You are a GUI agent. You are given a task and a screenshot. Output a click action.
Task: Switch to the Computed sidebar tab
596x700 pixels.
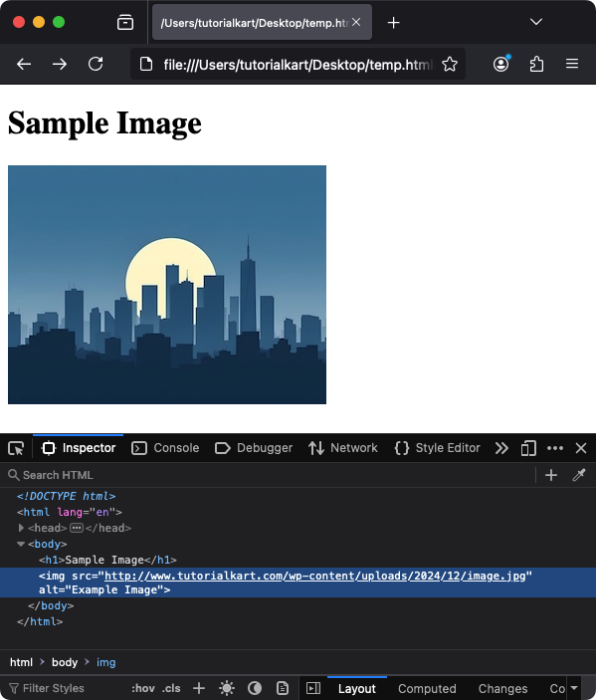pos(427,689)
